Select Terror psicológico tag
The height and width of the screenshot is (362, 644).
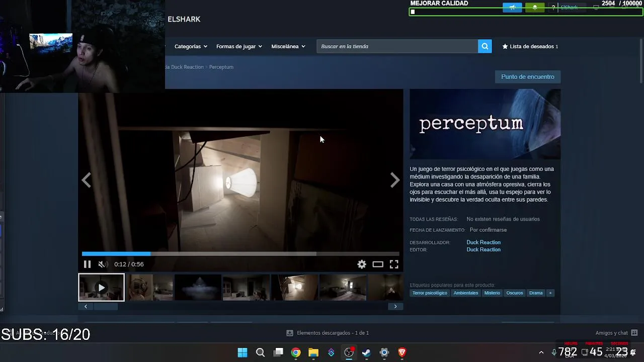[x=430, y=293]
